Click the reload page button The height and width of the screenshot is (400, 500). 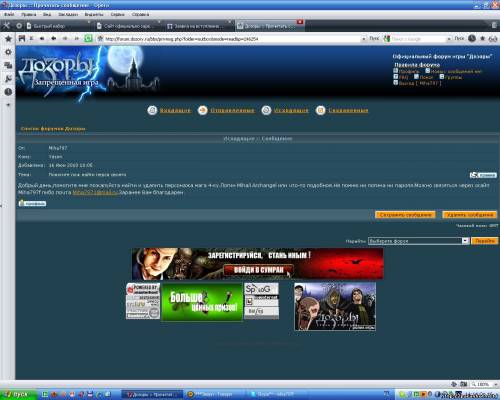coord(88,38)
